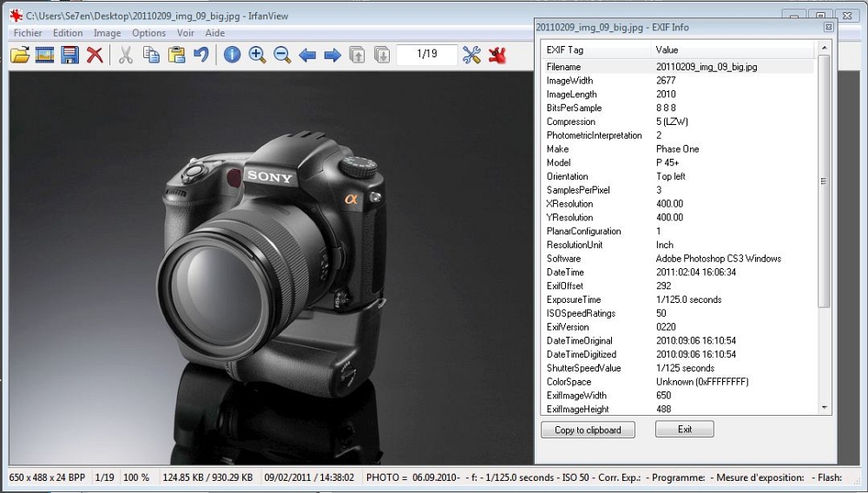Select the DateTimeOriginal row
Image resolution: width=868 pixels, height=493 pixels.
[x=678, y=341]
